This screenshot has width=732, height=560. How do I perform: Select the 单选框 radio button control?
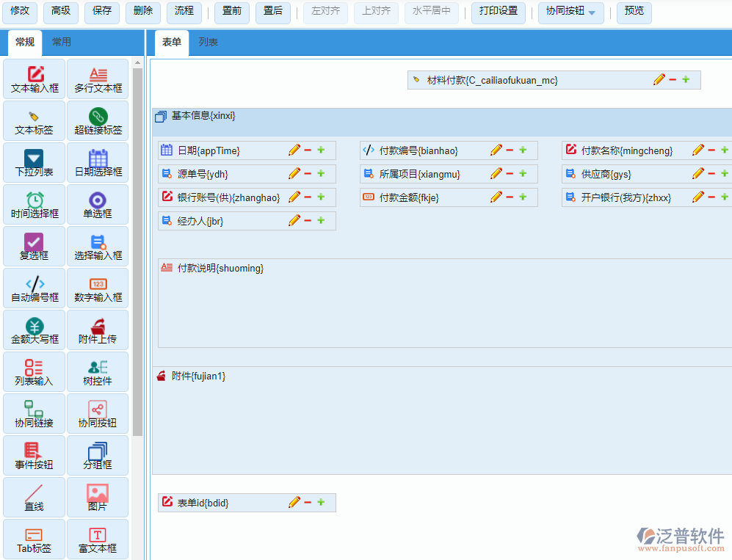(98, 205)
